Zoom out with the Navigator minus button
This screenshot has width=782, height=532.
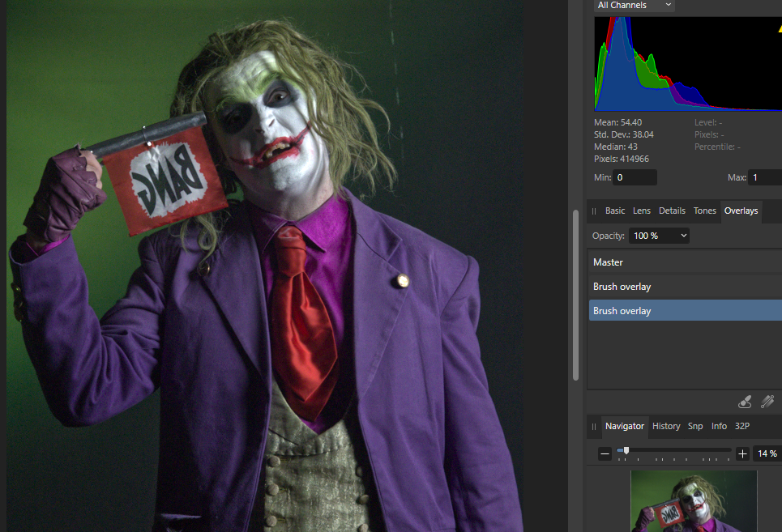[x=605, y=453]
